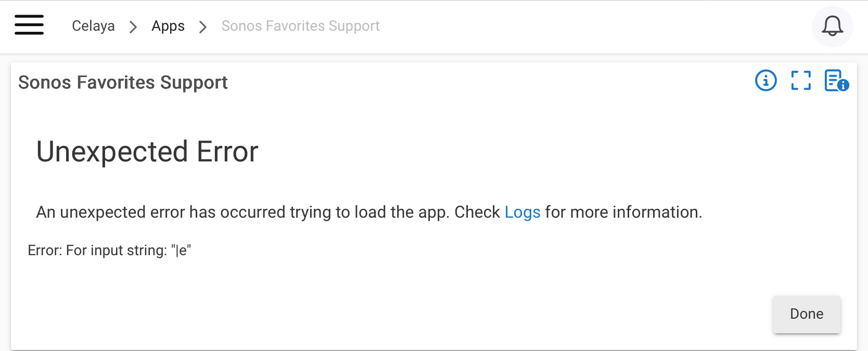This screenshot has width=868, height=351.
Task: Click the word 'Check' before Logs
Action: point(477,212)
